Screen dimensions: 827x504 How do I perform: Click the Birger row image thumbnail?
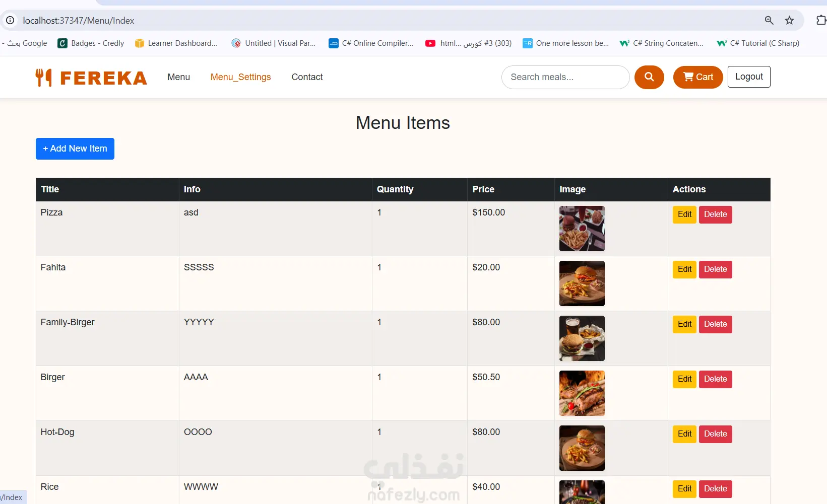point(582,393)
